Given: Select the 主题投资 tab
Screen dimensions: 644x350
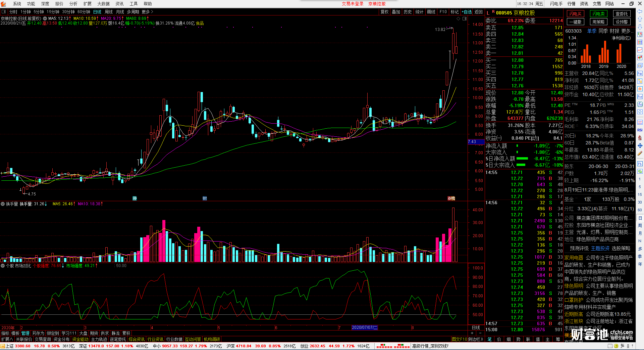Looking at the screenshot, I should coord(600,248).
